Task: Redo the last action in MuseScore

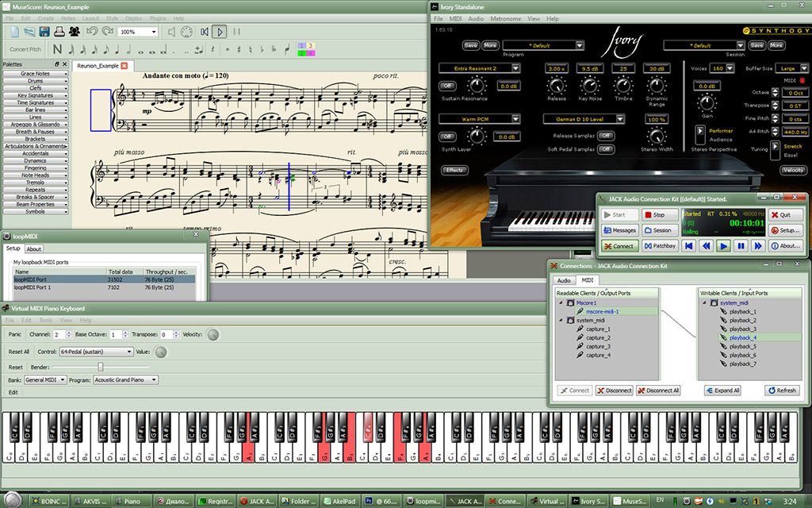Action: point(107,32)
